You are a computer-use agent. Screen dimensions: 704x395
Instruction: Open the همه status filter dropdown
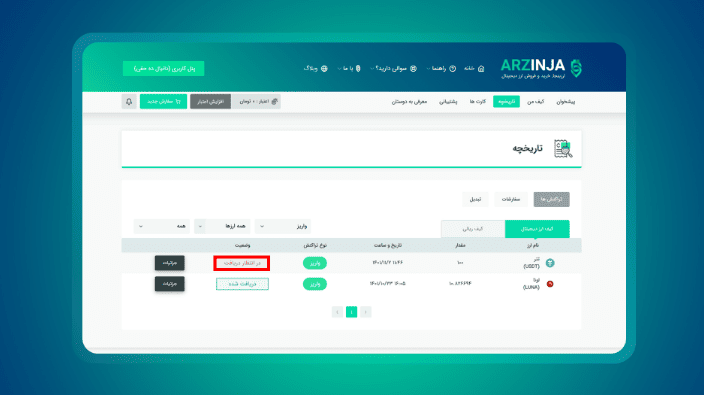162,226
